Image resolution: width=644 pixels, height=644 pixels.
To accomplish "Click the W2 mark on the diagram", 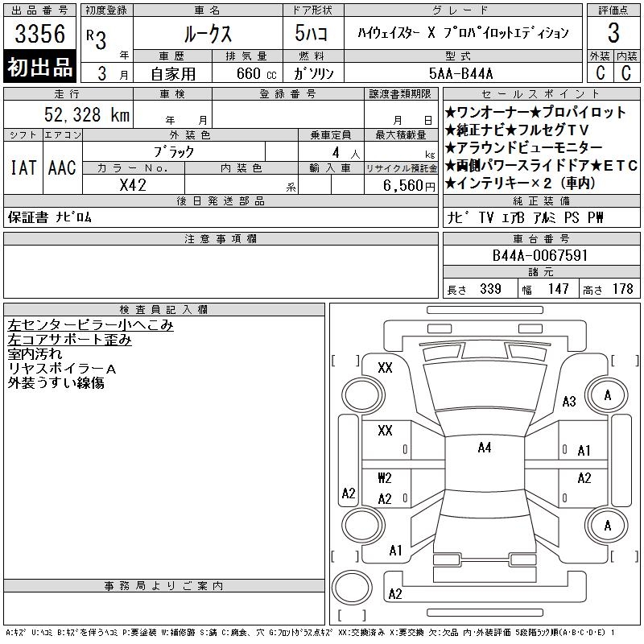I will [x=385, y=478].
